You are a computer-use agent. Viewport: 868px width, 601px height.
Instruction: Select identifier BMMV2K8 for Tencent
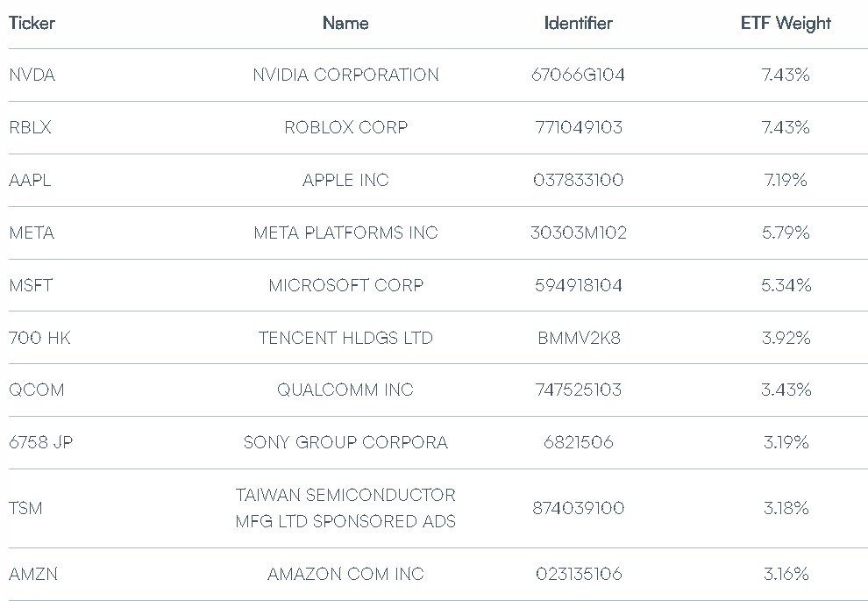coord(579,338)
